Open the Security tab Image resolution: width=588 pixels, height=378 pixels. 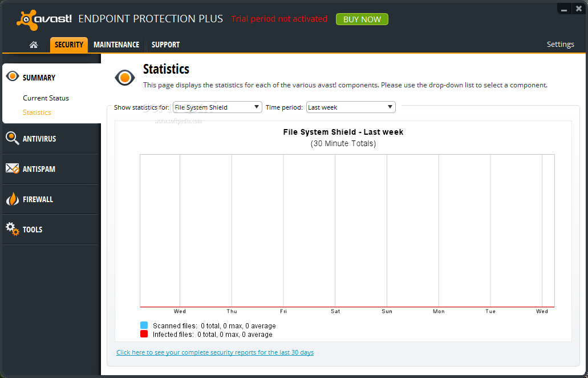(69, 45)
